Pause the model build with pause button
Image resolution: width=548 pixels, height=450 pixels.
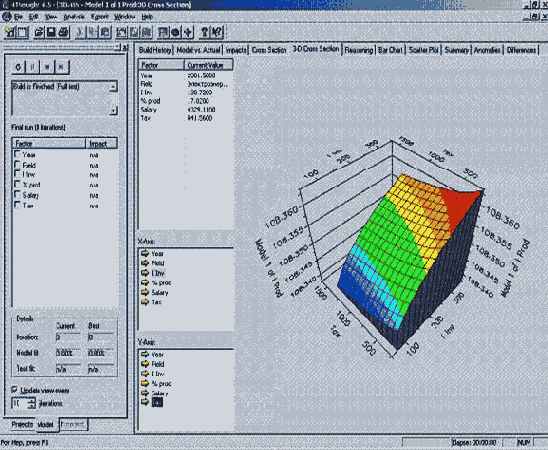point(33,67)
